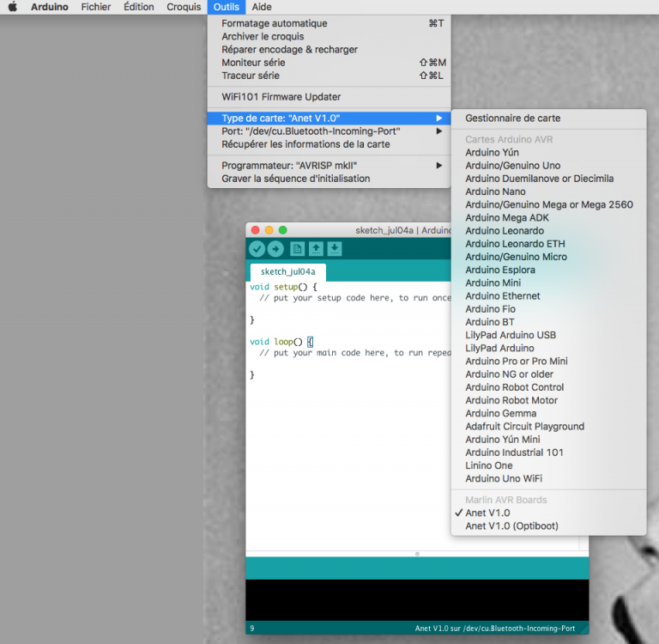Select Arduino Gemma board
659x644 pixels.
pyautogui.click(x=548, y=413)
